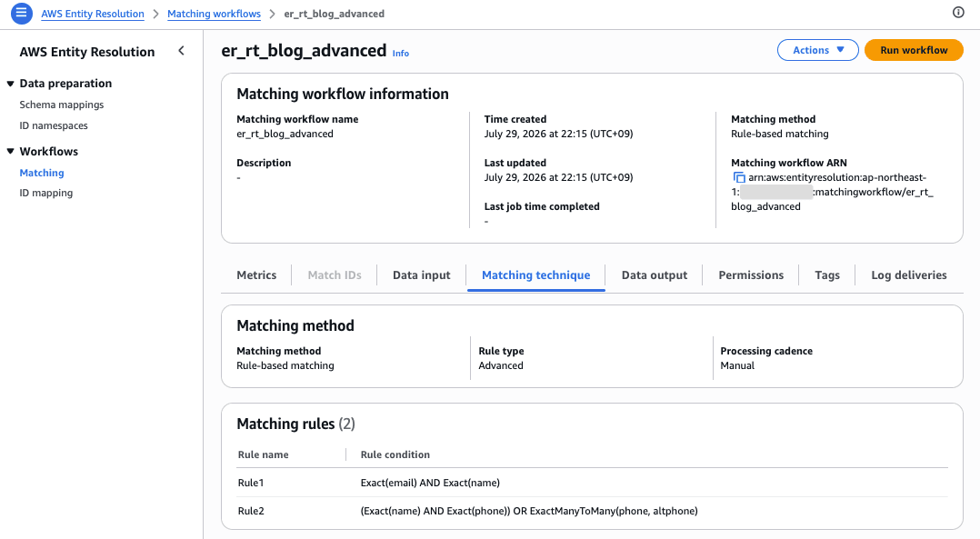Open ID mapping in sidebar
The height and width of the screenshot is (539, 980).
[45, 193]
